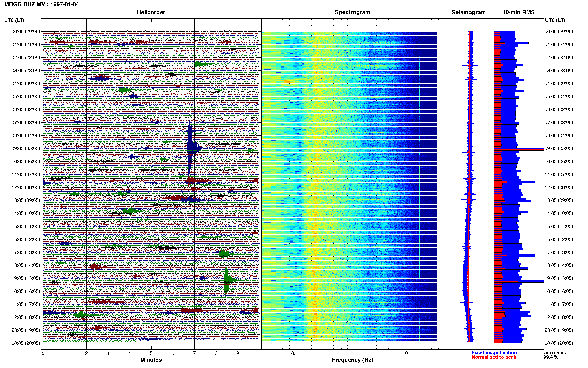Click the right 'UTC (LT)' axis header
The height and width of the screenshot is (368, 588).
555,20
